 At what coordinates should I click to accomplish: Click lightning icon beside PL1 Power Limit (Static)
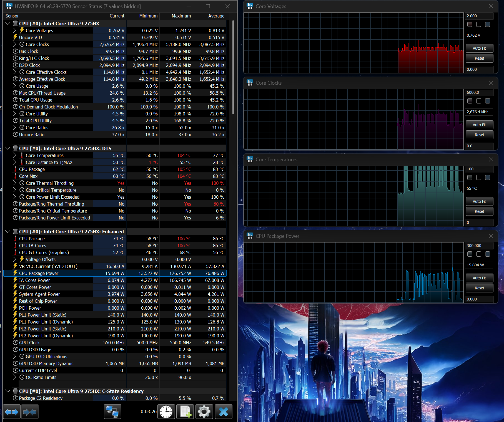point(15,315)
